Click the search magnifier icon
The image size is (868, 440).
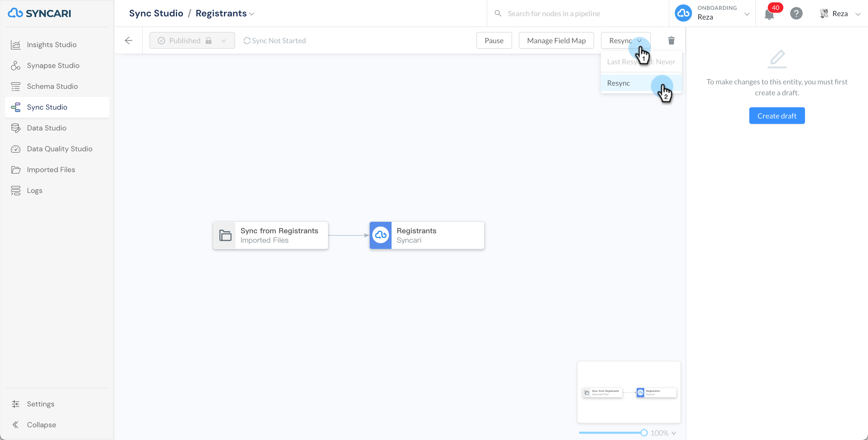pyautogui.click(x=498, y=14)
